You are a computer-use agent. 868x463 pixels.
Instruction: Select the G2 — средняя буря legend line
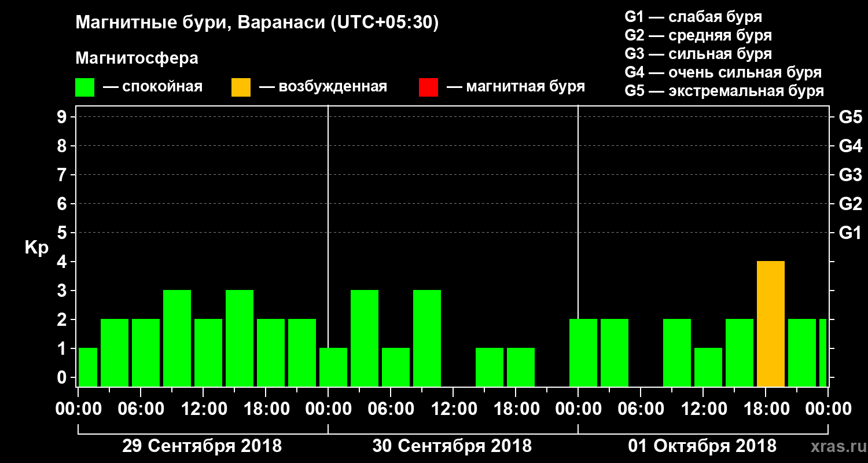click(698, 35)
